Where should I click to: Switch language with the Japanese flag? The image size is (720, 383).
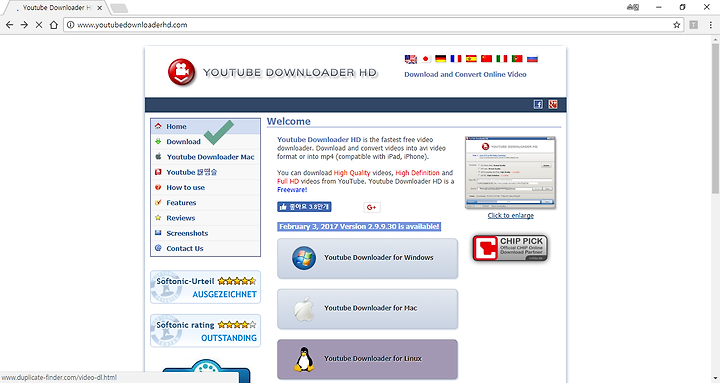pos(426,59)
